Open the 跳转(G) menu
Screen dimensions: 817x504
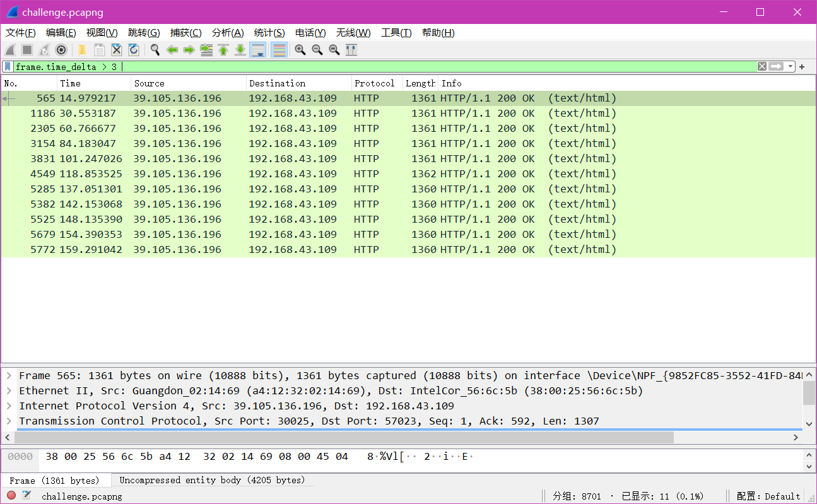coord(144,33)
